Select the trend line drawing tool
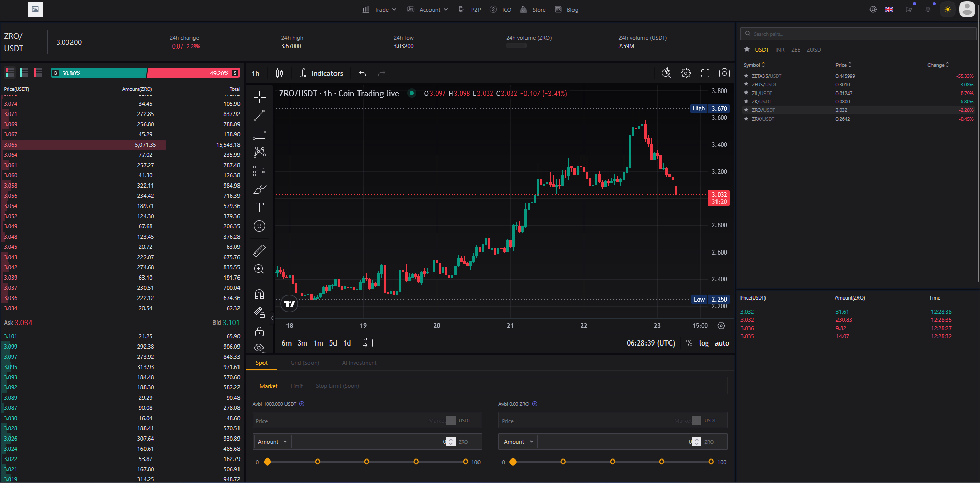 point(259,116)
